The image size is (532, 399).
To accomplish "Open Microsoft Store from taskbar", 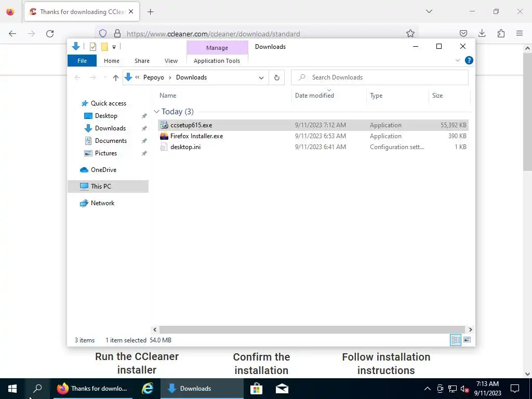I will tap(256, 389).
